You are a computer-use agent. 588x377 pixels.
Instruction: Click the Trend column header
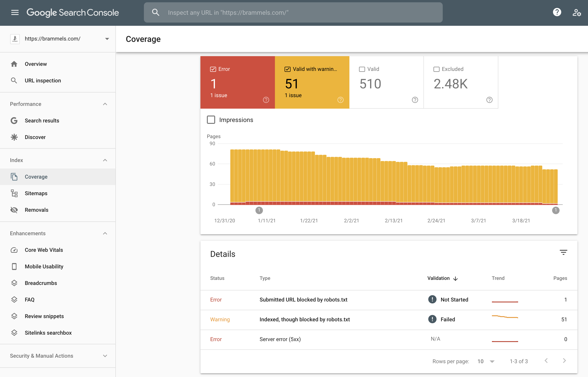498,278
